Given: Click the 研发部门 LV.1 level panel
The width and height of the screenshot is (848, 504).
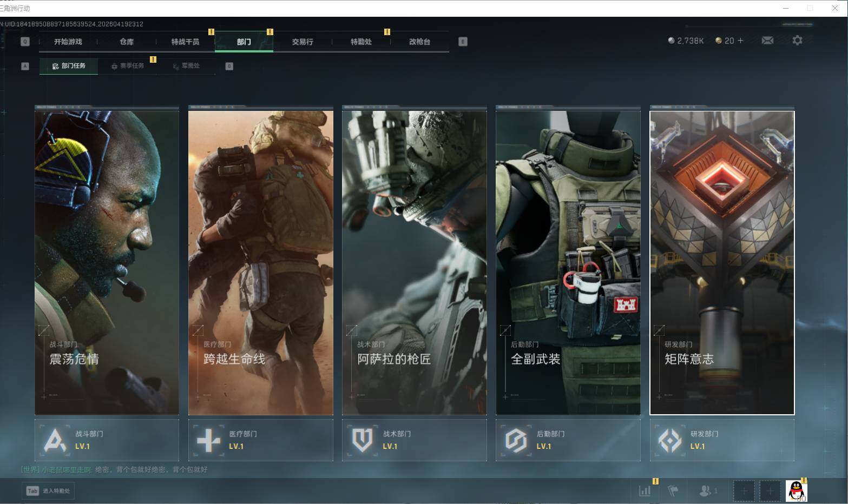Looking at the screenshot, I should tap(722, 440).
